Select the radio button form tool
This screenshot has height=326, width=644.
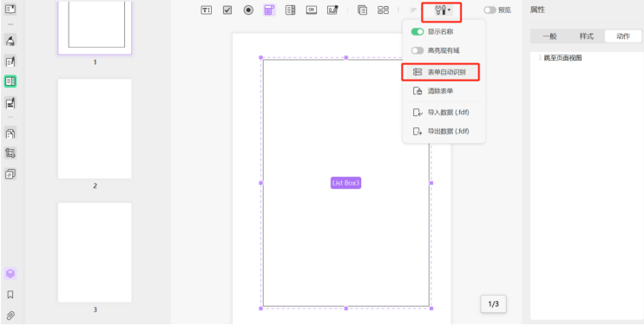[248, 10]
